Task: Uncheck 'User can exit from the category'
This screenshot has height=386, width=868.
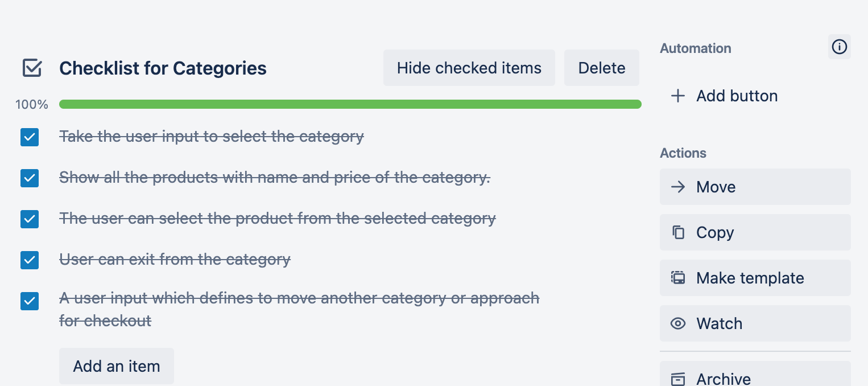Action: coord(30,260)
